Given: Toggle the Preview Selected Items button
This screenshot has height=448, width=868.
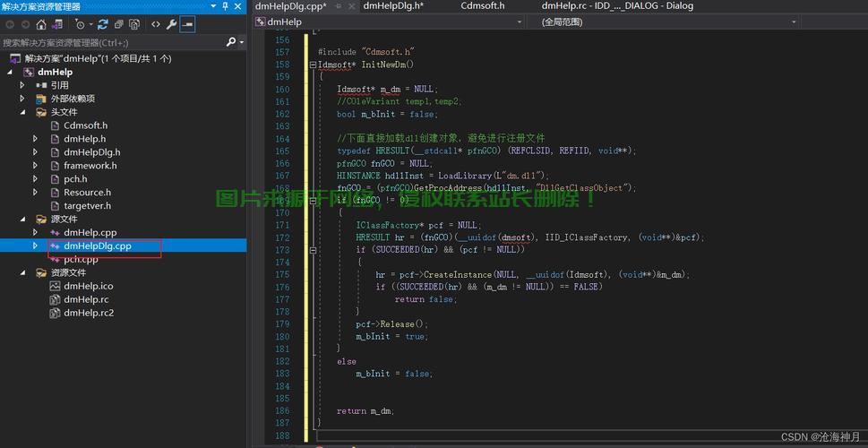Looking at the screenshot, I should pos(187,24).
